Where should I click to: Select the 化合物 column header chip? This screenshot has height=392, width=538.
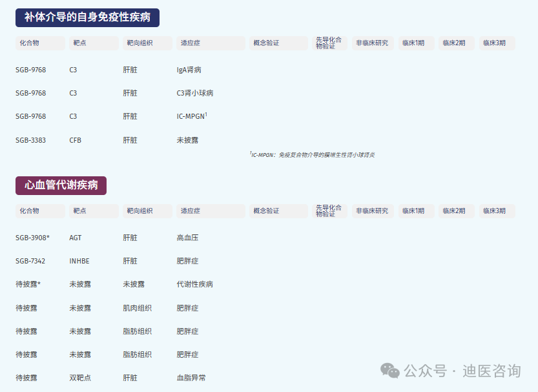tap(40, 43)
